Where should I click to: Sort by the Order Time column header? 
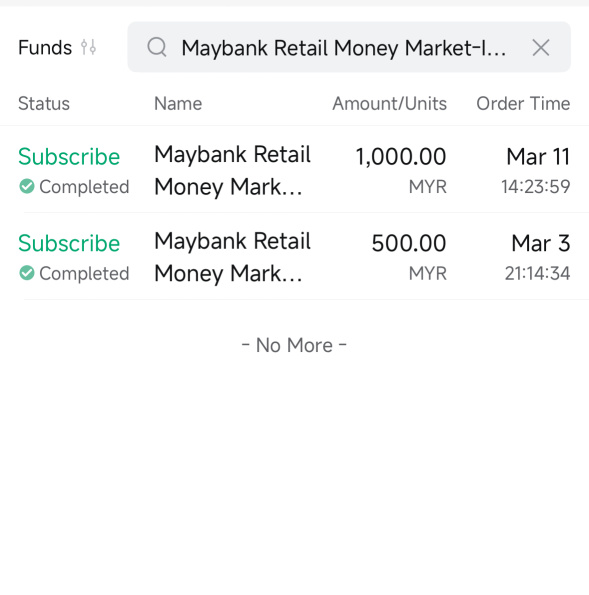[x=523, y=104]
